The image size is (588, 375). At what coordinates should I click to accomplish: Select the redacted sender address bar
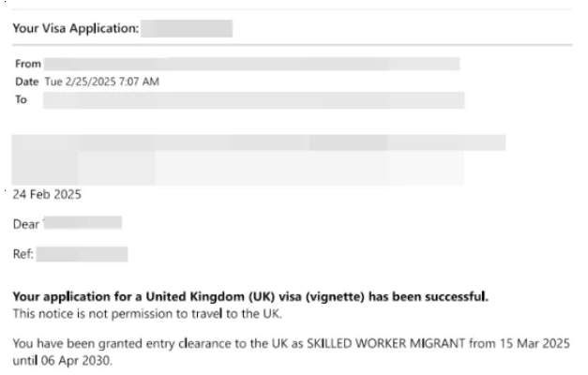click(x=252, y=64)
